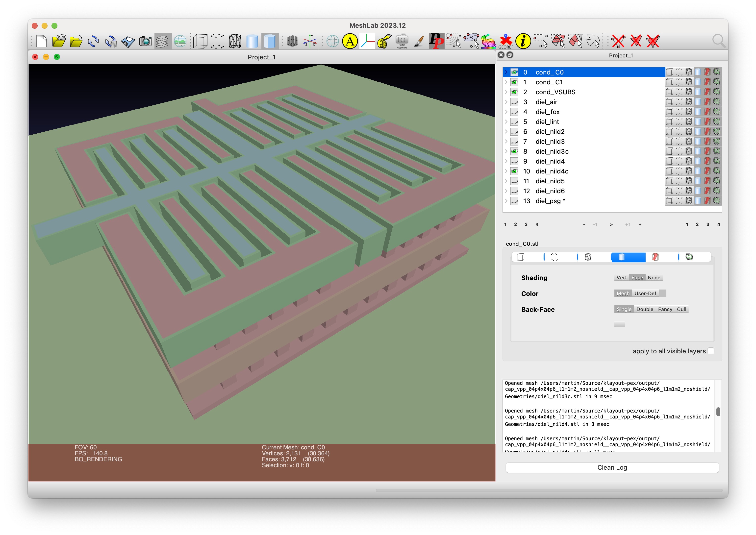The image size is (756, 535).
Task: Expand the diel_nild3 layer details
Action: (x=506, y=141)
